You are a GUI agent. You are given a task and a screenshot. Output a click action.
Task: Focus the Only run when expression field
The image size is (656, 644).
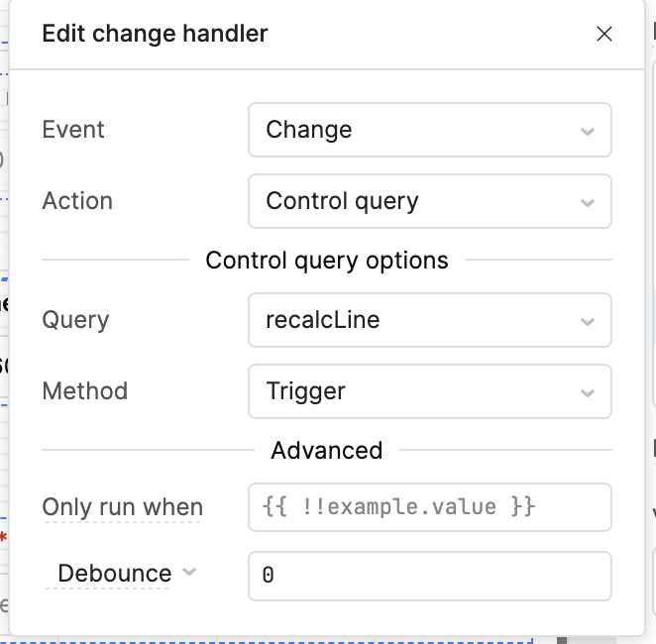[x=429, y=507]
